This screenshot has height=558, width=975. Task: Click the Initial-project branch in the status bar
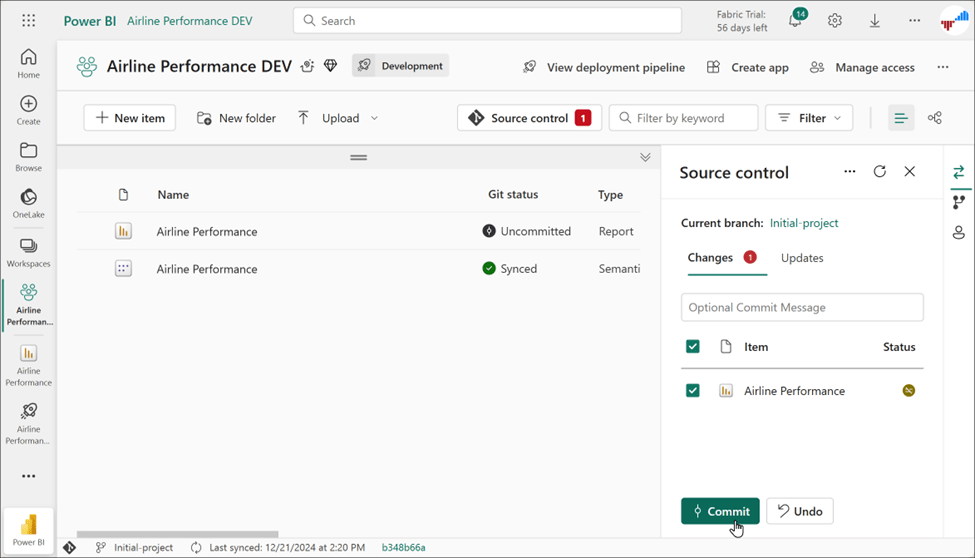[x=135, y=547]
